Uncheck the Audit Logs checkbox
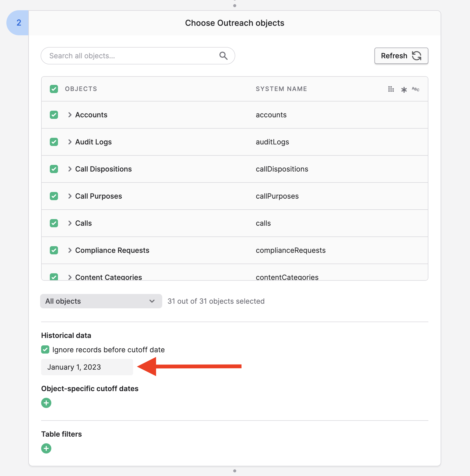This screenshot has width=470, height=476. [54, 142]
